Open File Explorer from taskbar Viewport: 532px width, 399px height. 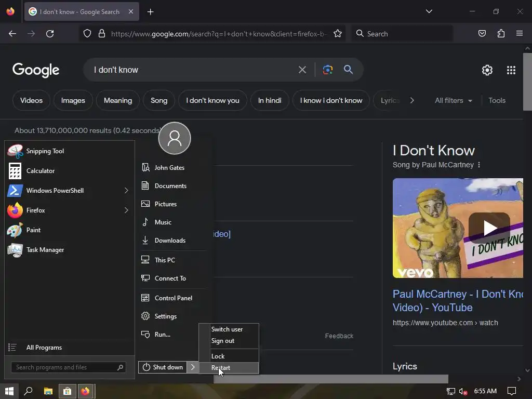[x=48, y=391]
